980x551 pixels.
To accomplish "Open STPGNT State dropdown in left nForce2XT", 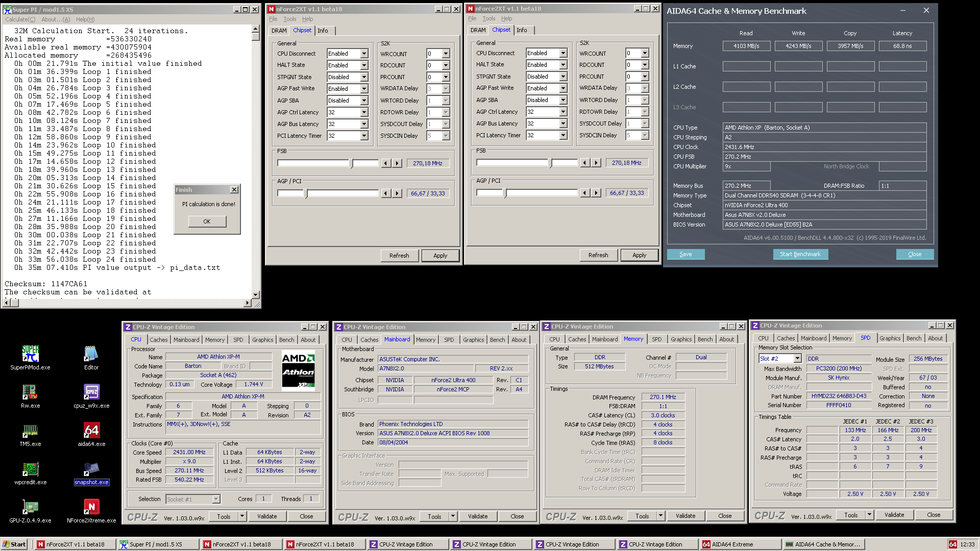I will tap(364, 77).
